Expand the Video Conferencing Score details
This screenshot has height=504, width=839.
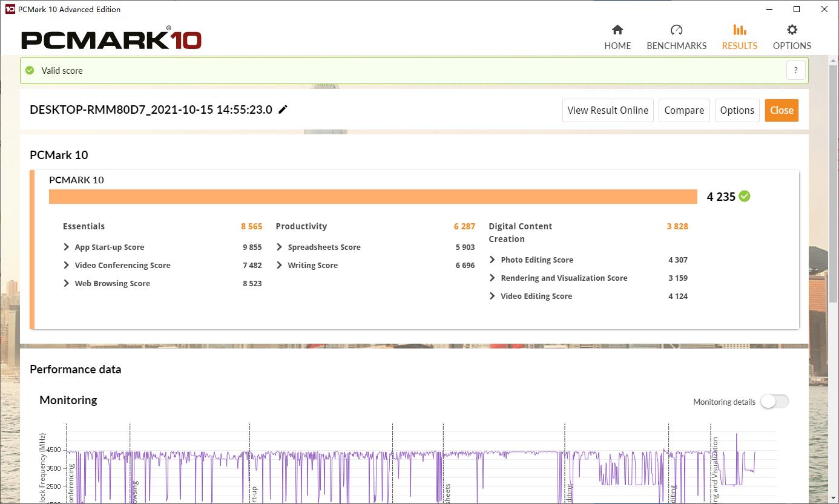coord(67,265)
